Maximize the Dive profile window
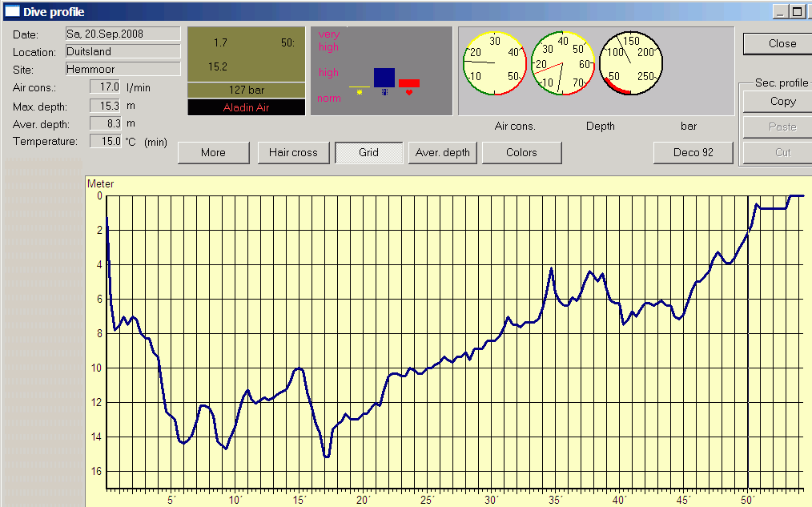Screen dimensions: 812x507 tap(798, 11)
